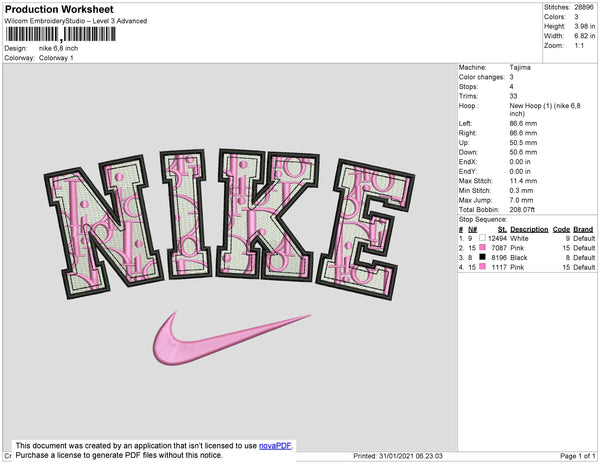Click the Printed date 31/01/2021 text
600x464 pixels.
(x=398, y=456)
